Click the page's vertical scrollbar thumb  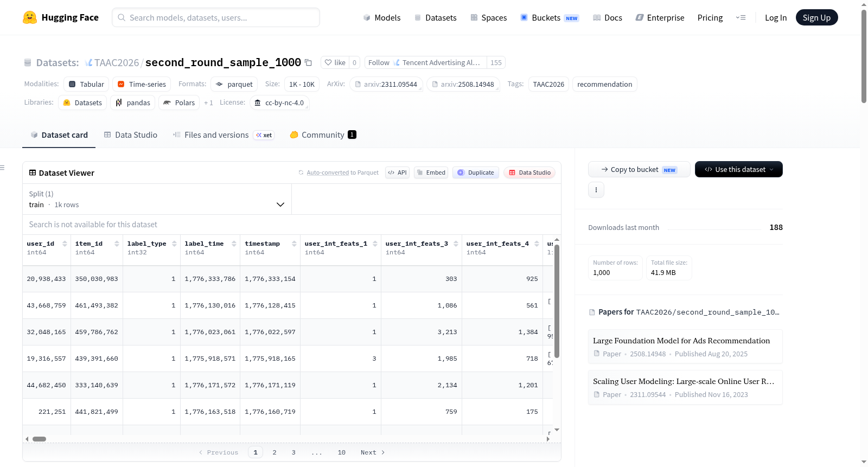(864, 56)
